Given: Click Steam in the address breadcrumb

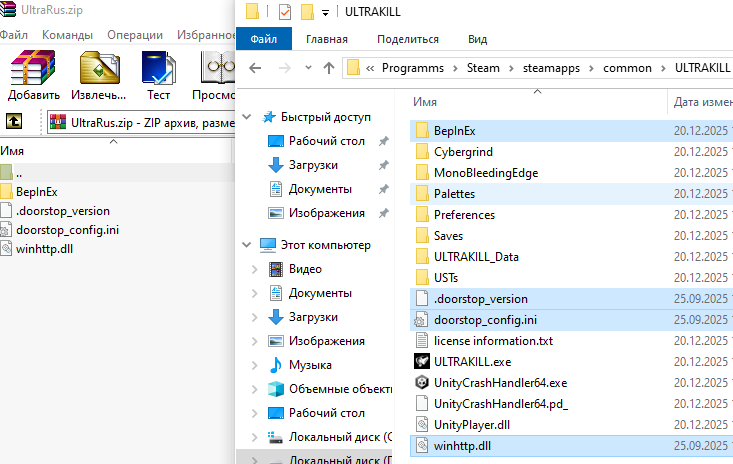Looking at the screenshot, I should click(483, 68).
